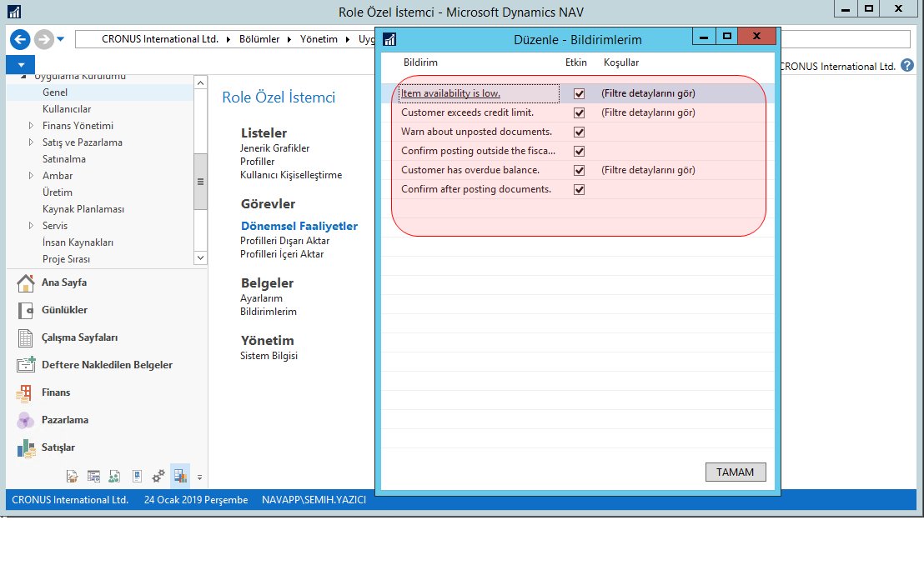Open the Bildirimlerim link under Belgeler
The height and width of the screenshot is (585, 924).
click(269, 312)
